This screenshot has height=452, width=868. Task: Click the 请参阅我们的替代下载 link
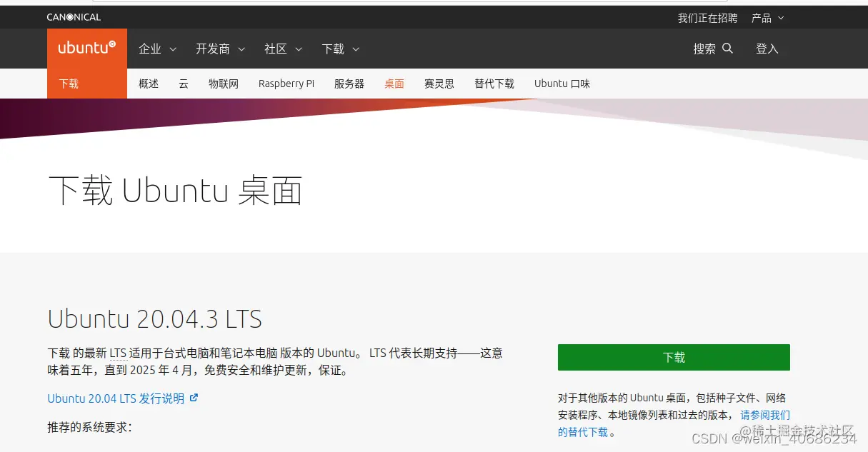pyautogui.click(x=765, y=415)
